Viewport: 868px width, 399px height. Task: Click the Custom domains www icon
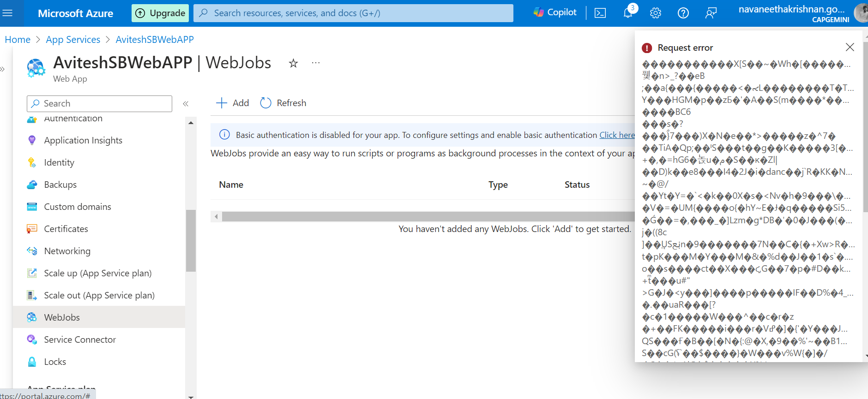(32, 207)
